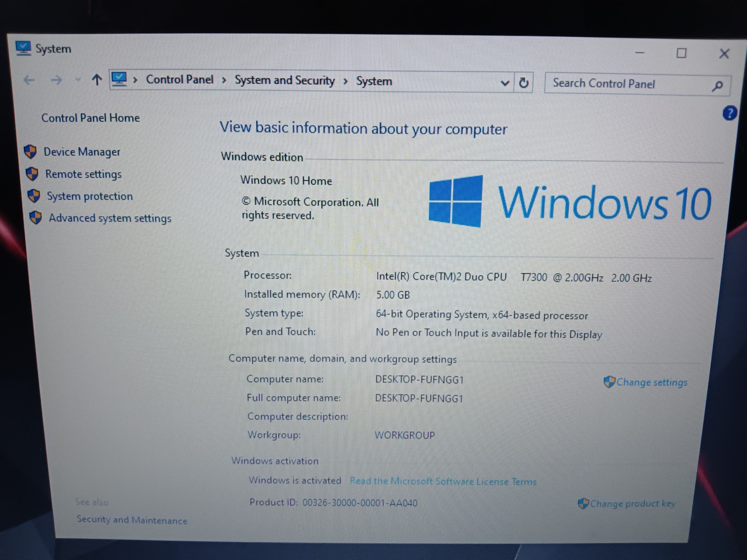Viewport: 747px width, 560px height.
Task: Read the Microsoft Software License Terms
Action: [443, 481]
